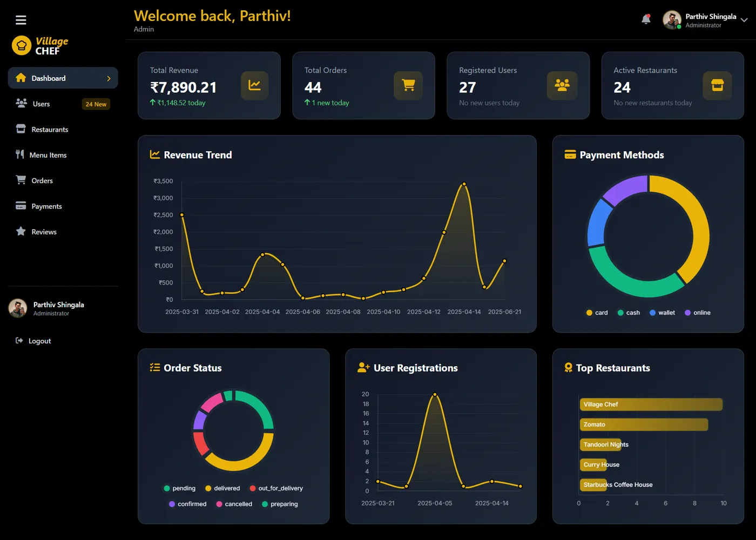The width and height of the screenshot is (756, 540).
Task: Click the Revenue Trend heading icon
Action: pyautogui.click(x=155, y=154)
